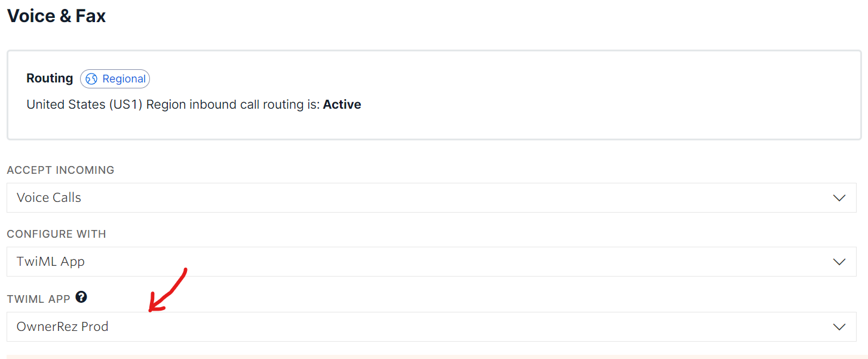Open the Accept Incoming Voice Calls dropdown
The image size is (868, 359).
pos(418,198)
